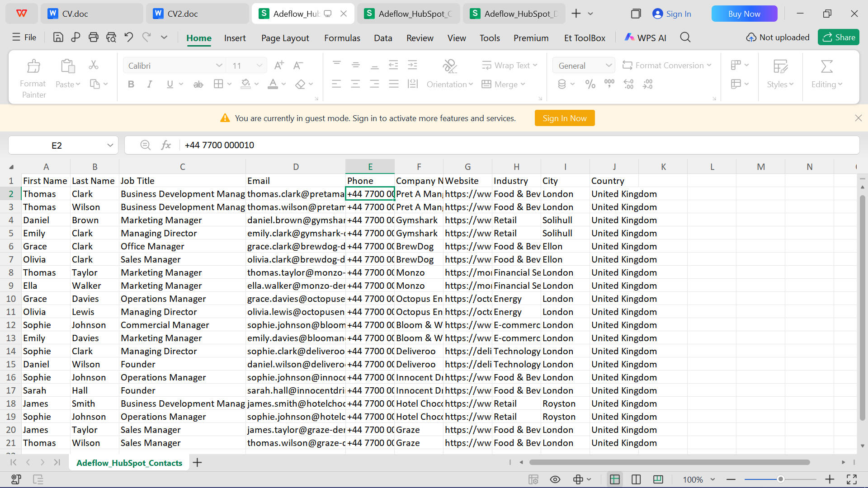Viewport: 868px width, 488px height.
Task: Click the Sign In Now button
Action: pos(565,118)
